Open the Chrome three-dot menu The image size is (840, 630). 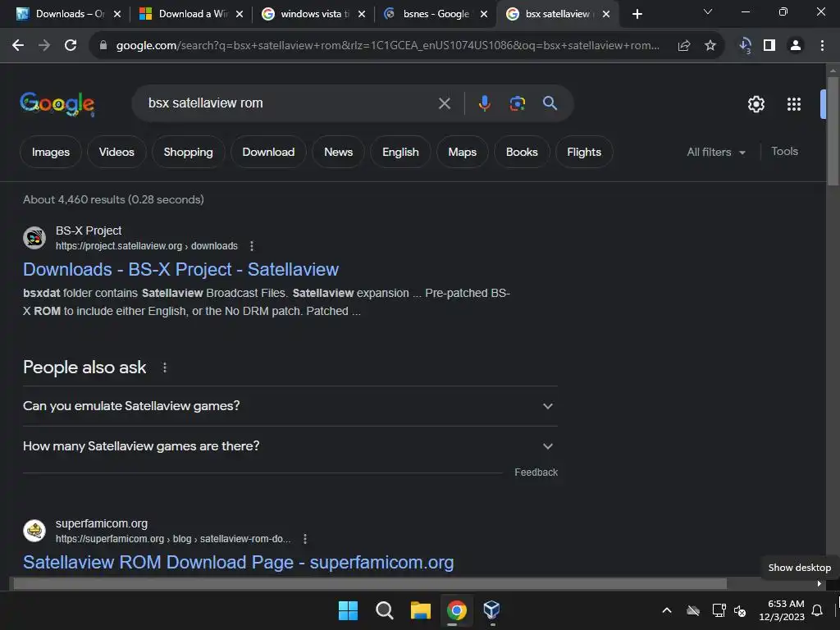[822, 46]
